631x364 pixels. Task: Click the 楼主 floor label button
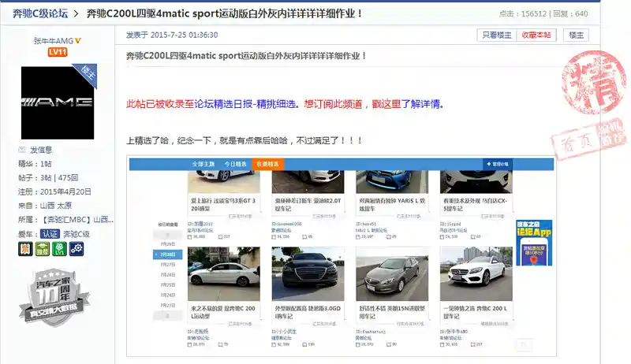(577, 35)
